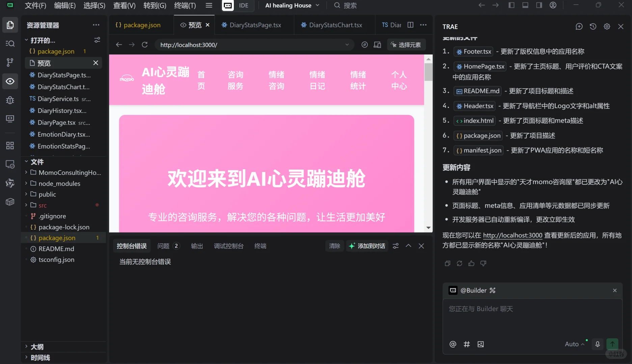Open the AI healing House project dropdown
The image size is (632, 364).
pos(292,5)
